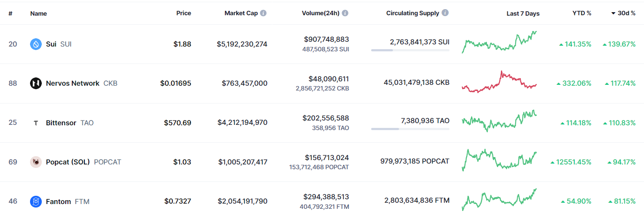Click the Bittensor circulating supply progress bar
644x221 pixels.
click(410, 129)
